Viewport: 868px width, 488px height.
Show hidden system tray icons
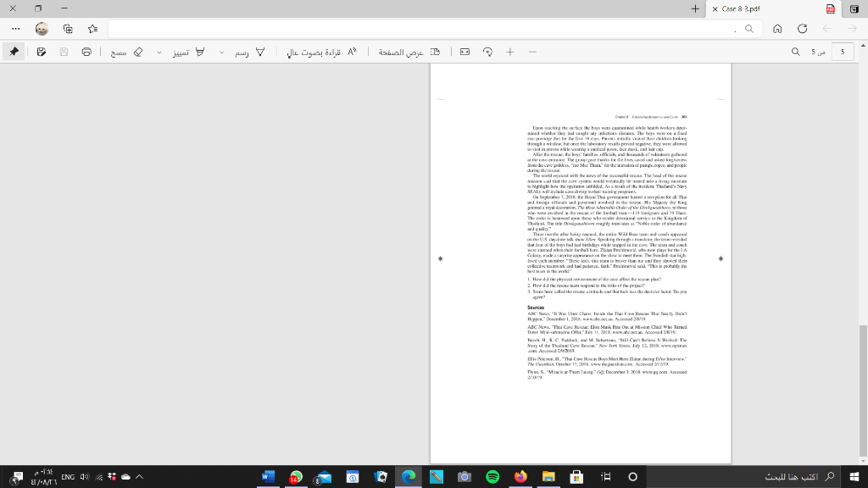coord(139,476)
